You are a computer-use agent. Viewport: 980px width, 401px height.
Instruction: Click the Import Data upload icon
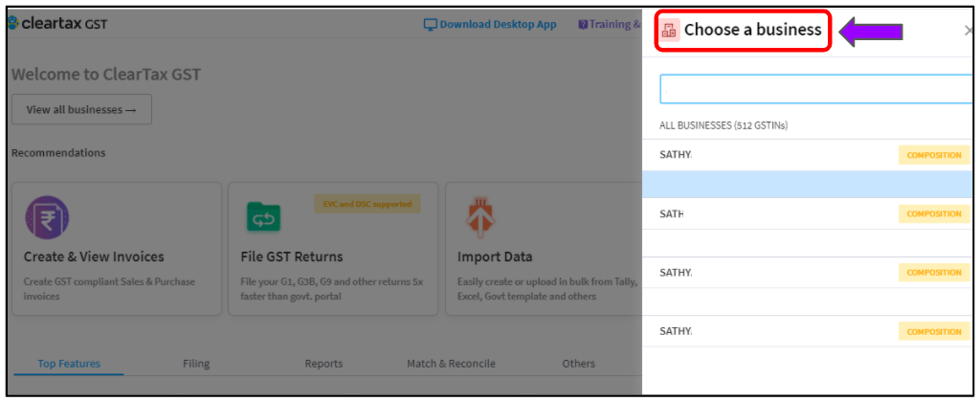pyautogui.click(x=480, y=216)
